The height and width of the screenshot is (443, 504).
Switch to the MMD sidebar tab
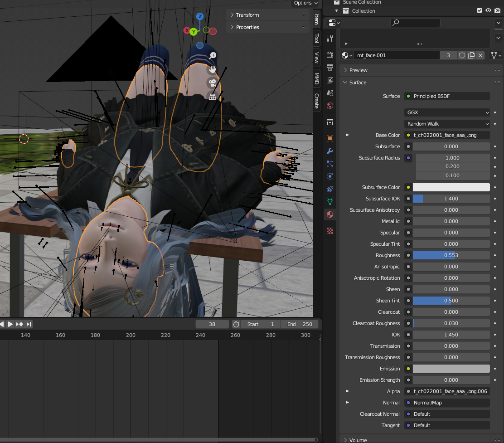[317, 78]
